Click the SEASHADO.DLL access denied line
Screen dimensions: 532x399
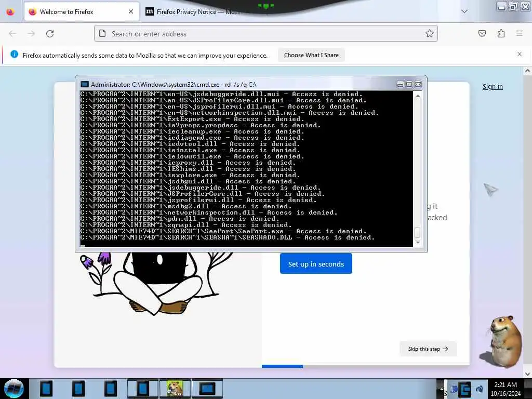[x=228, y=237]
